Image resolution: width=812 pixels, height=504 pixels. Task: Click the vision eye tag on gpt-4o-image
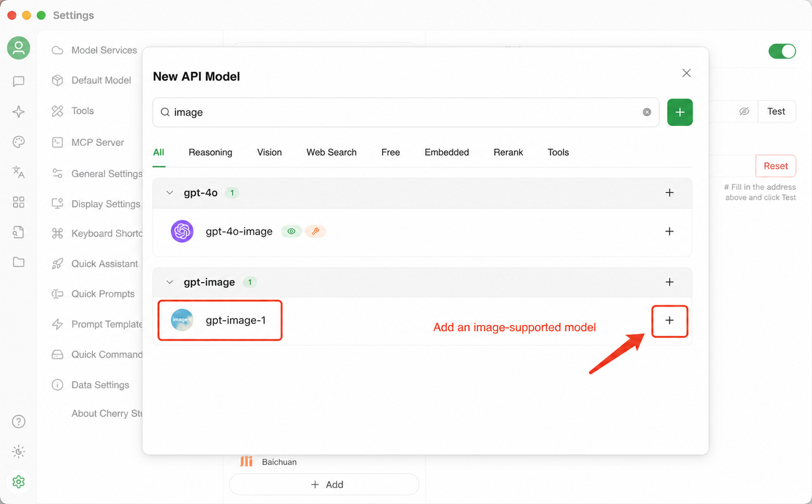coord(291,232)
